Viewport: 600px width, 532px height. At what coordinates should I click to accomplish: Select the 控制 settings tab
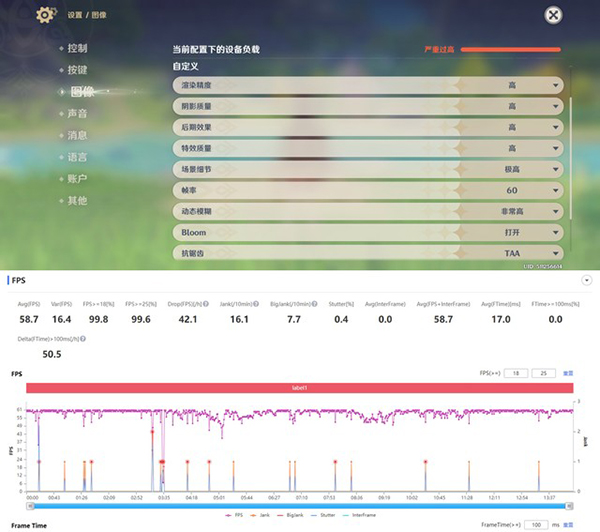click(77, 48)
